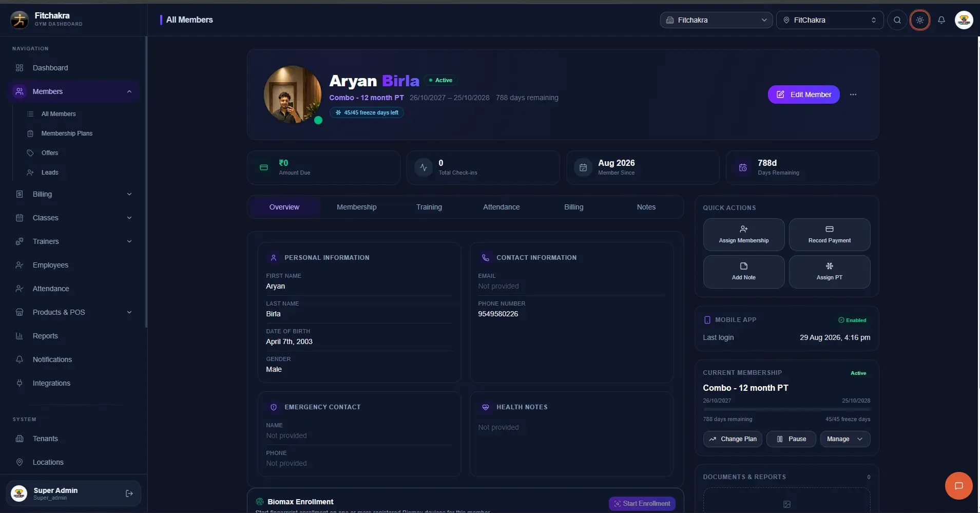Click the Notifications bell icon in sidebar
Viewport: 980px width, 513px height.
[20, 359]
